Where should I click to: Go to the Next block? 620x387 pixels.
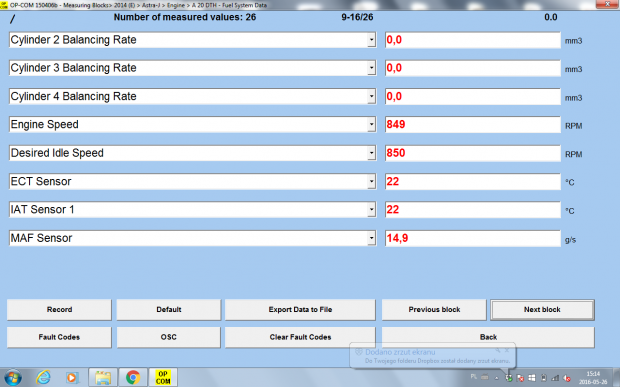click(x=542, y=310)
